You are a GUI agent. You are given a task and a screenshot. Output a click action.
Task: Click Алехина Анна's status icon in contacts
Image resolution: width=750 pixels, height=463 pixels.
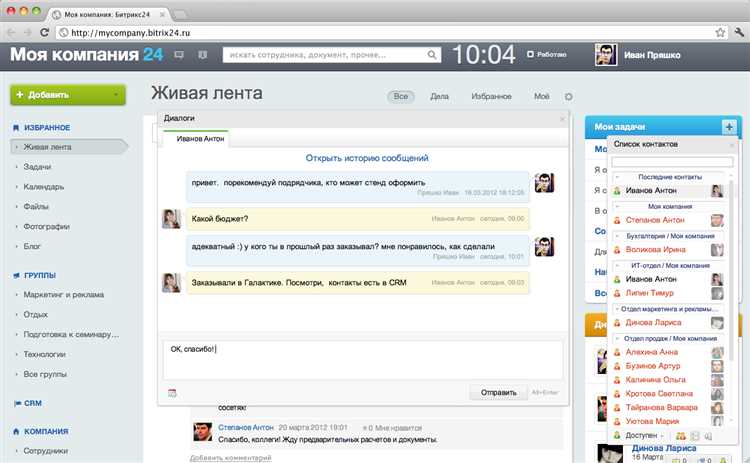click(617, 352)
